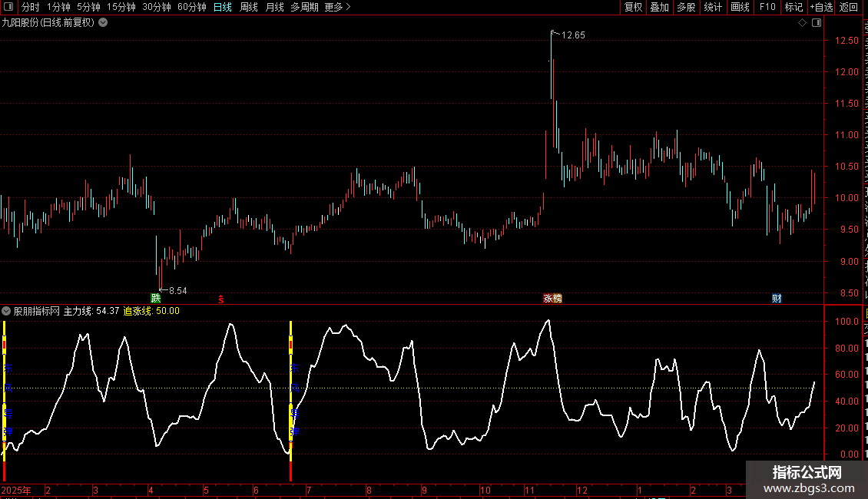868x499 pixels.
Task: Select the 30分钟 period
Action: pos(157,7)
